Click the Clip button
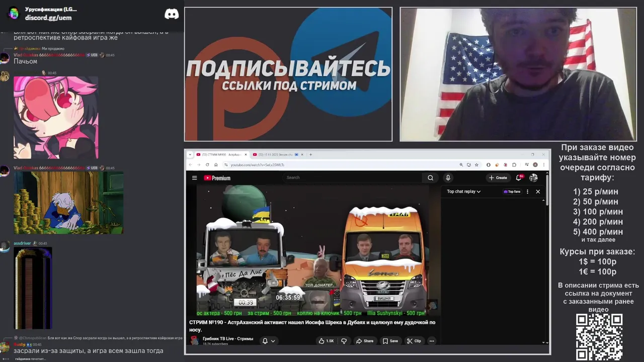 [x=414, y=341]
